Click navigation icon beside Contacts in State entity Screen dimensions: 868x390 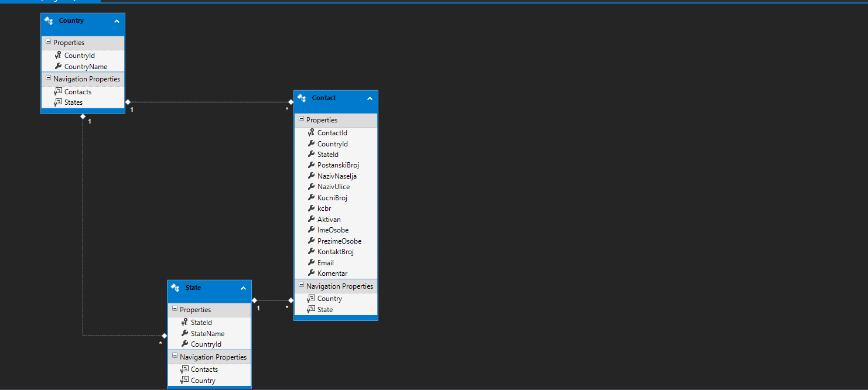[x=184, y=369]
